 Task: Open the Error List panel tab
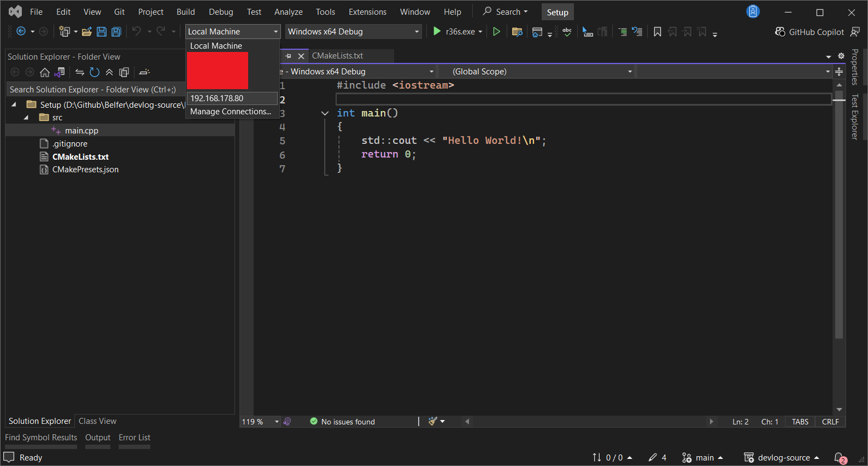click(x=134, y=438)
